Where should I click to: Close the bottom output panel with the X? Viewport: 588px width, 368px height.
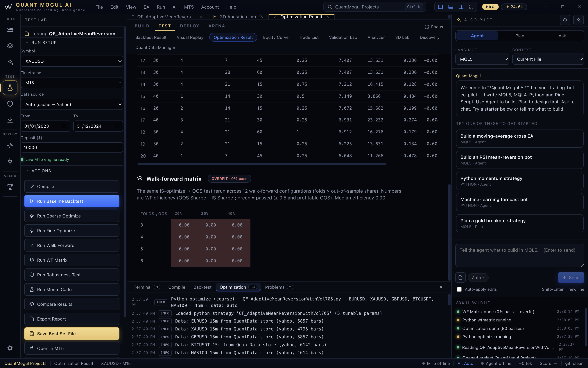pos(441,287)
